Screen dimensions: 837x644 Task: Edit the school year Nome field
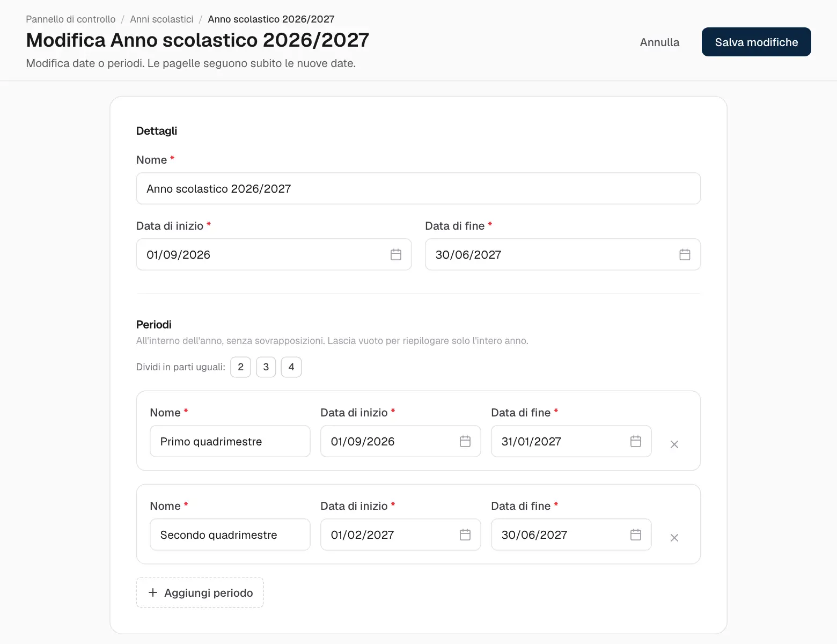[418, 188]
